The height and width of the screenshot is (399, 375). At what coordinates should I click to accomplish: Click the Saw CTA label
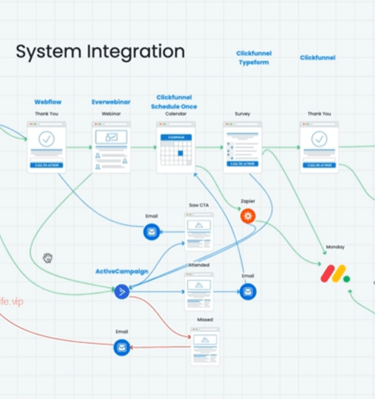(x=199, y=205)
